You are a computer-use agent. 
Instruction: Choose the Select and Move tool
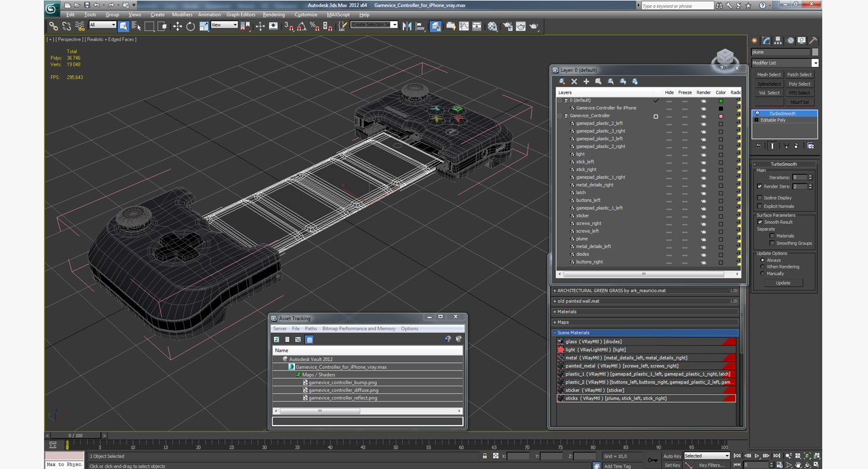click(177, 26)
